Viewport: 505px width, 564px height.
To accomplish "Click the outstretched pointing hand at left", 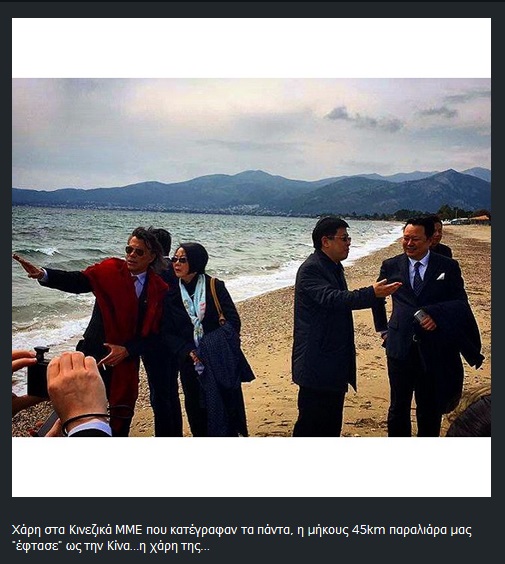I will pos(29,267).
